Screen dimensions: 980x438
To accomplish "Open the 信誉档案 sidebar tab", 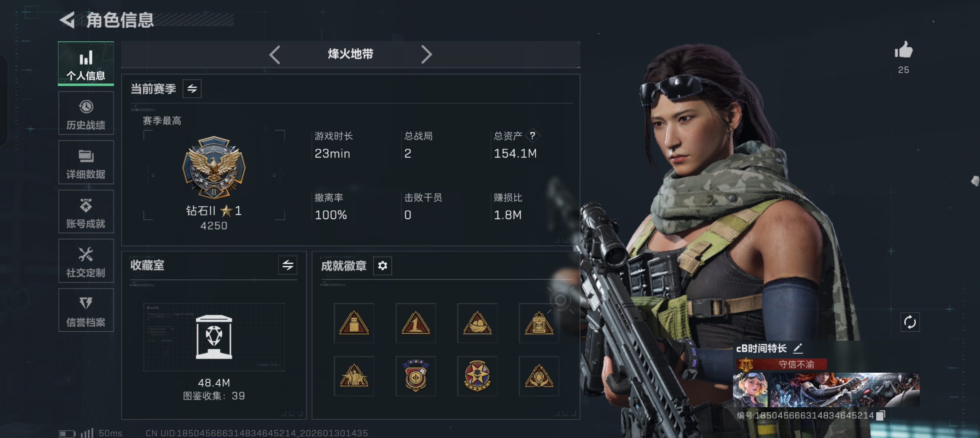I will coord(86,310).
